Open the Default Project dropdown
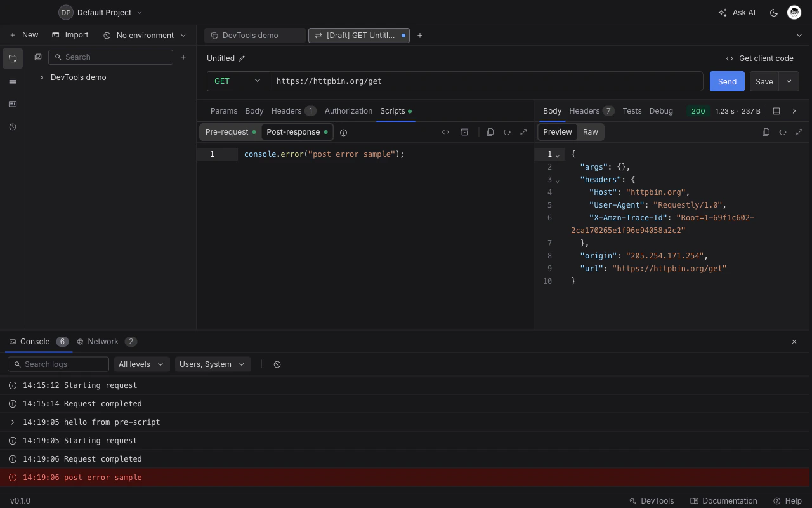Screen dimensions: 812x508 (100, 13)
